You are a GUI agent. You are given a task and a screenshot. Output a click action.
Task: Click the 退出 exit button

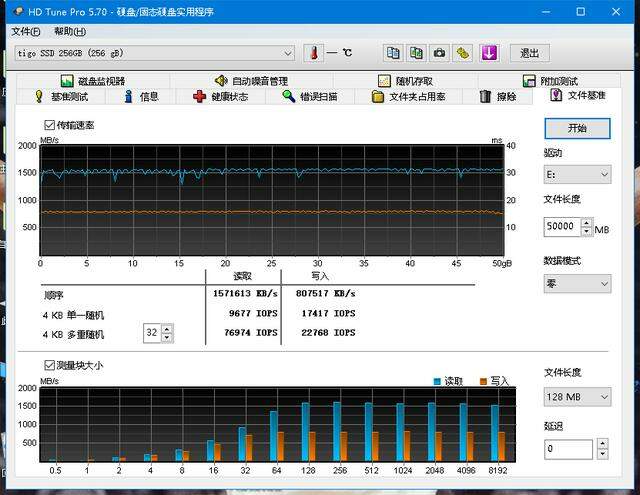529,53
